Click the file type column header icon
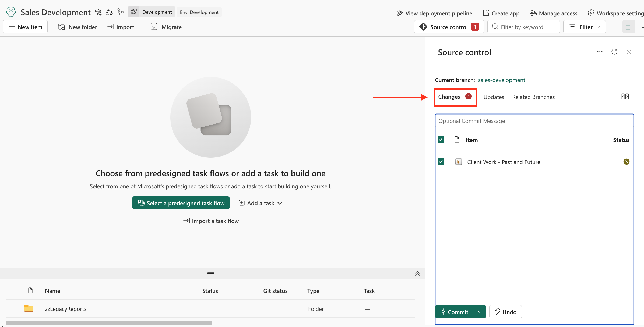Screen dimensions: 644x327 (x=30, y=291)
